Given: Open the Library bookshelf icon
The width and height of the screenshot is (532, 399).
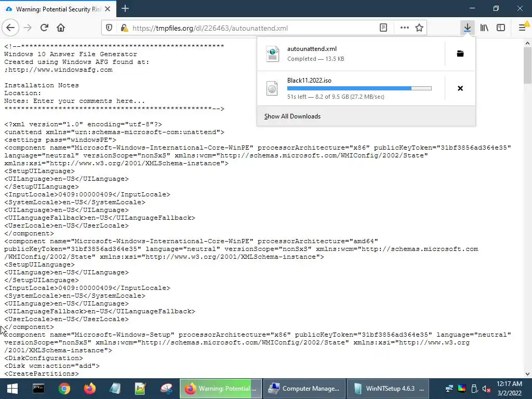Looking at the screenshot, I should (x=484, y=28).
